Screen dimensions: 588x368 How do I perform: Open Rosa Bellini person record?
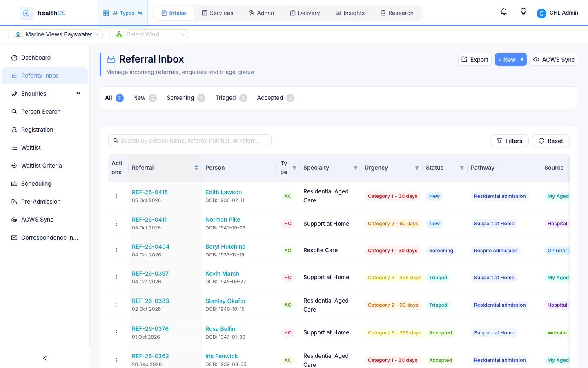(221, 329)
